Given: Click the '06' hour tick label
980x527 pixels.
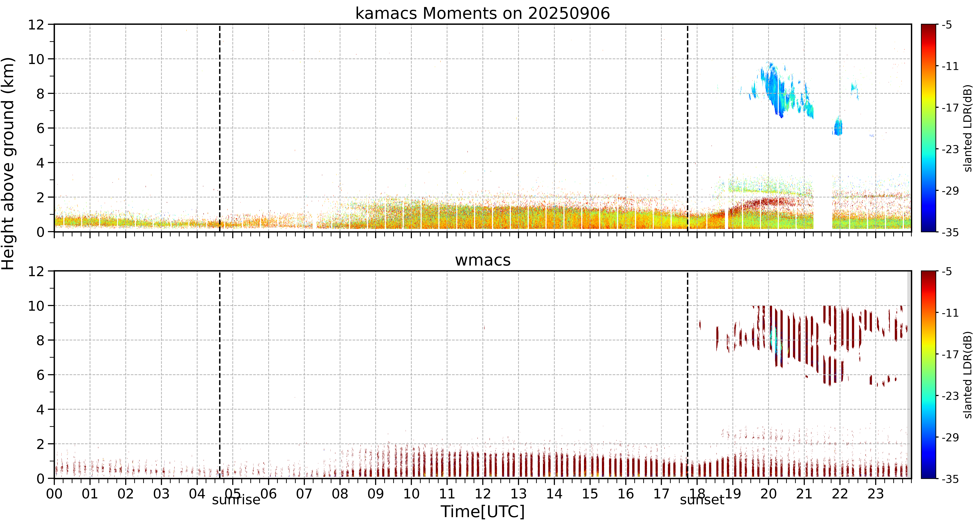Looking at the screenshot, I should pyautogui.click(x=269, y=494).
